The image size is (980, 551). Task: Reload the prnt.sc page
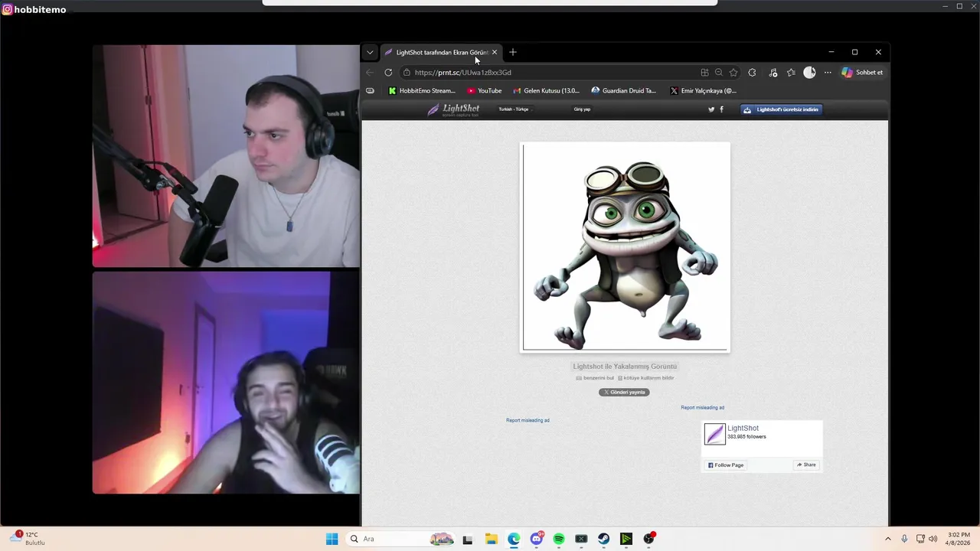[x=388, y=73]
